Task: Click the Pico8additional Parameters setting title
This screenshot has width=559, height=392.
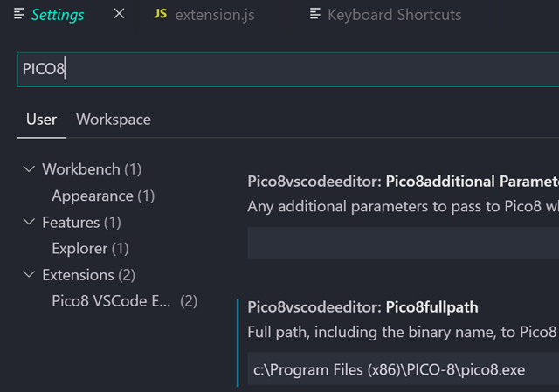Action: pyautogui.click(x=404, y=182)
